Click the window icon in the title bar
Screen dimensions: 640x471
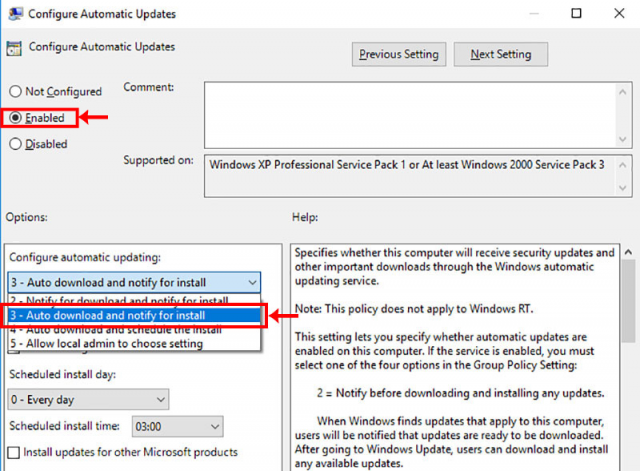coord(16,14)
